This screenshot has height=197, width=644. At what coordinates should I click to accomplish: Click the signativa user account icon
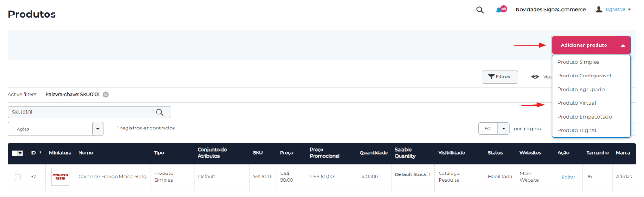click(x=599, y=9)
